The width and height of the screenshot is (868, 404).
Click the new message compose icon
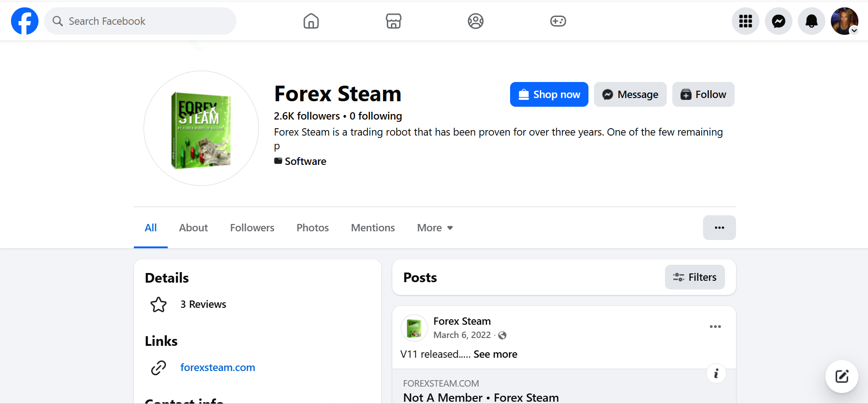842,377
